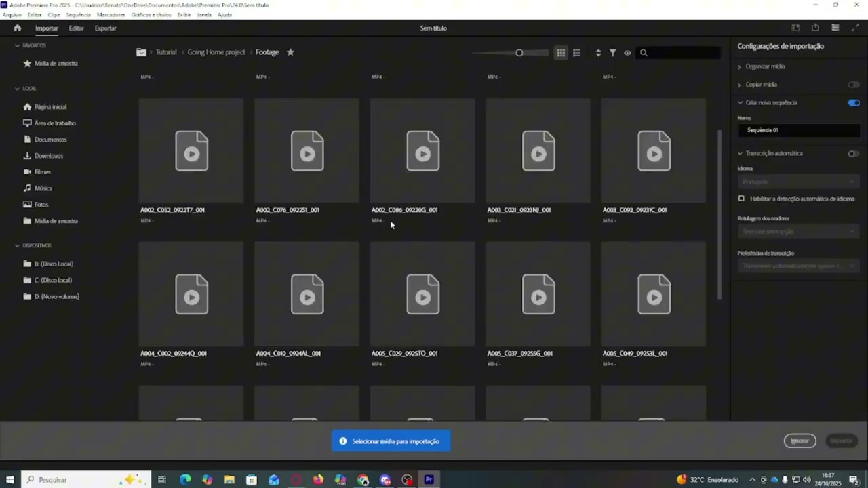Add Footage folder to favorites star
The height and width of the screenshot is (488, 868).
click(x=290, y=52)
